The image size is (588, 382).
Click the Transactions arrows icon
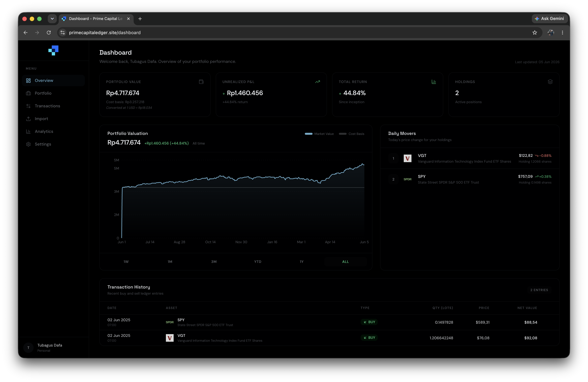(28, 106)
